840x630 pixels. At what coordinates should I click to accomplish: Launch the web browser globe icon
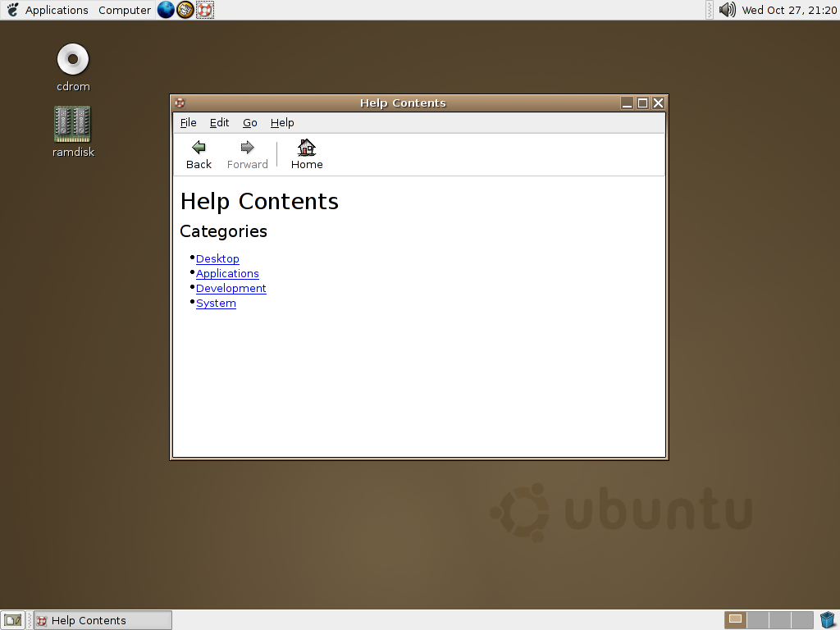click(x=166, y=10)
